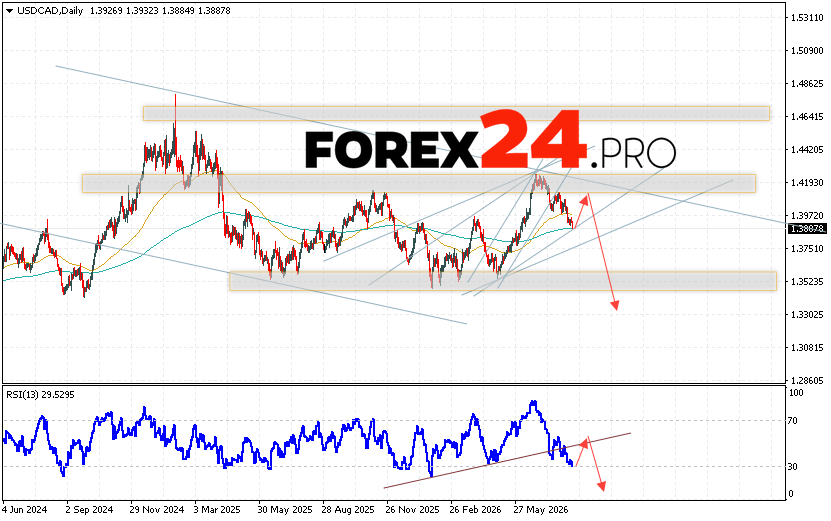Click the 2 Sep 2024 date label
This screenshot has height=521, width=831.
pos(89,510)
